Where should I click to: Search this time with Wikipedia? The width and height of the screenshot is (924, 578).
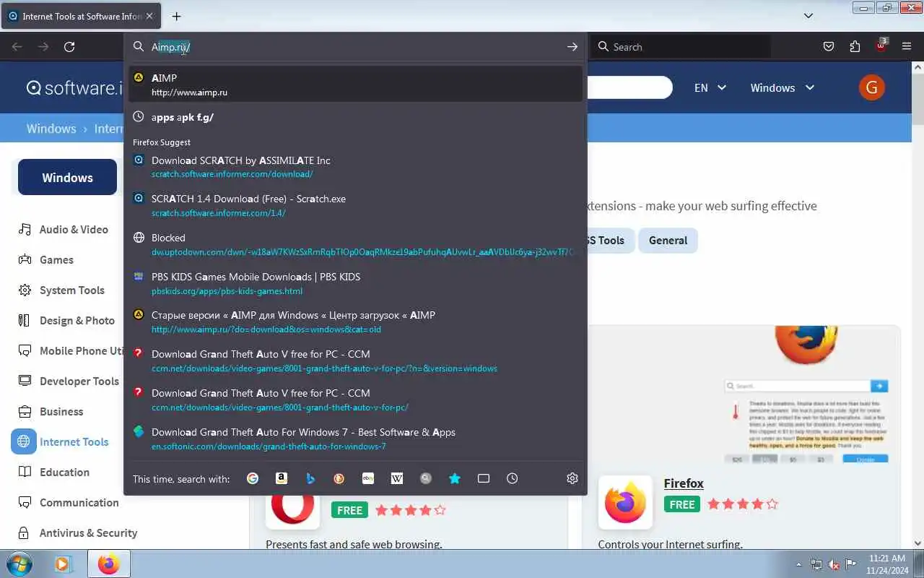[x=397, y=478]
